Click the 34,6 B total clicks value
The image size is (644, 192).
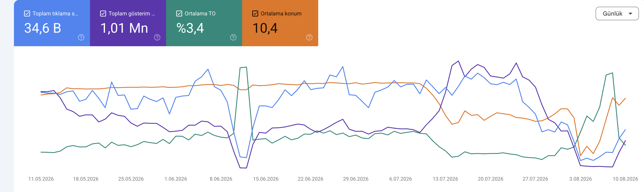[x=43, y=28]
